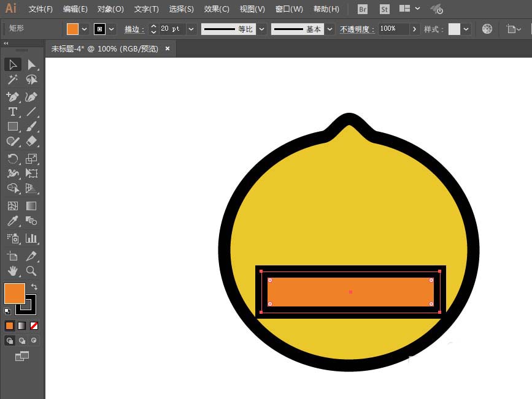Set paint mode to None

pos(34,326)
